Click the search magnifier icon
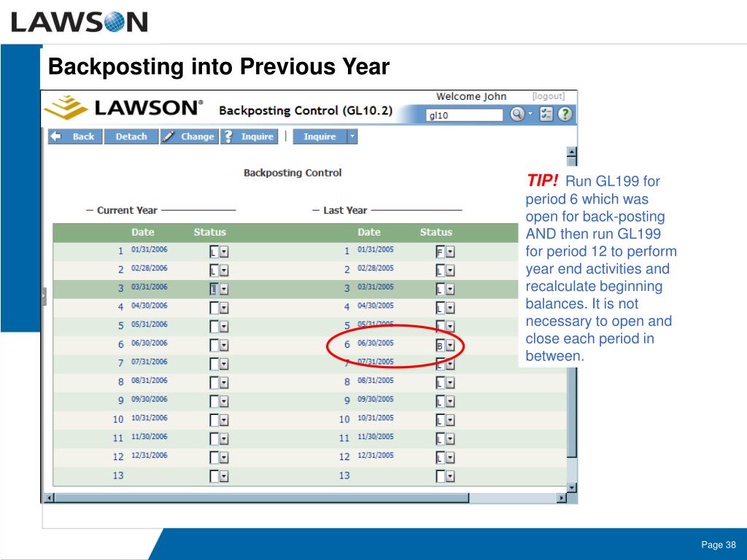Viewport: 747px width, 560px height. [x=517, y=114]
